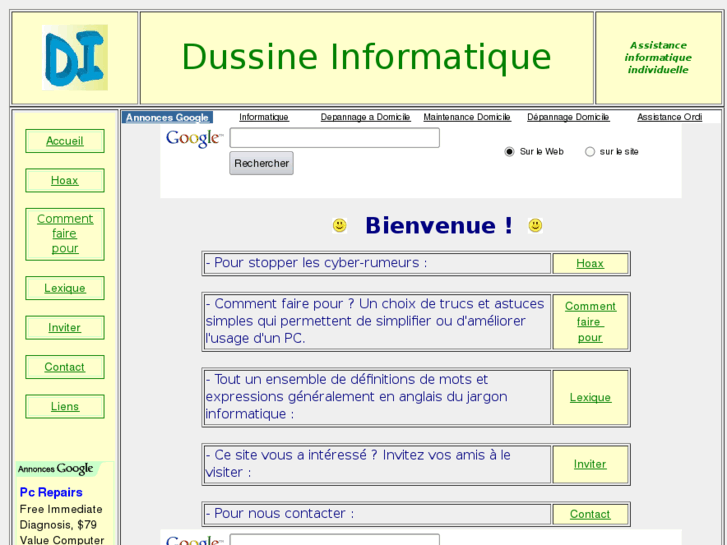Click 'Comment faire pour' link in main table

point(590,322)
